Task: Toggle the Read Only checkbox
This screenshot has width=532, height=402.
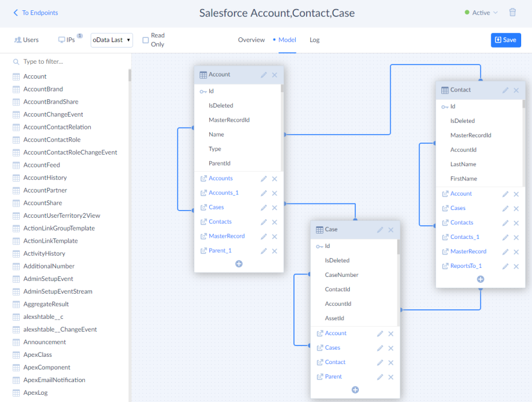Action: point(145,40)
